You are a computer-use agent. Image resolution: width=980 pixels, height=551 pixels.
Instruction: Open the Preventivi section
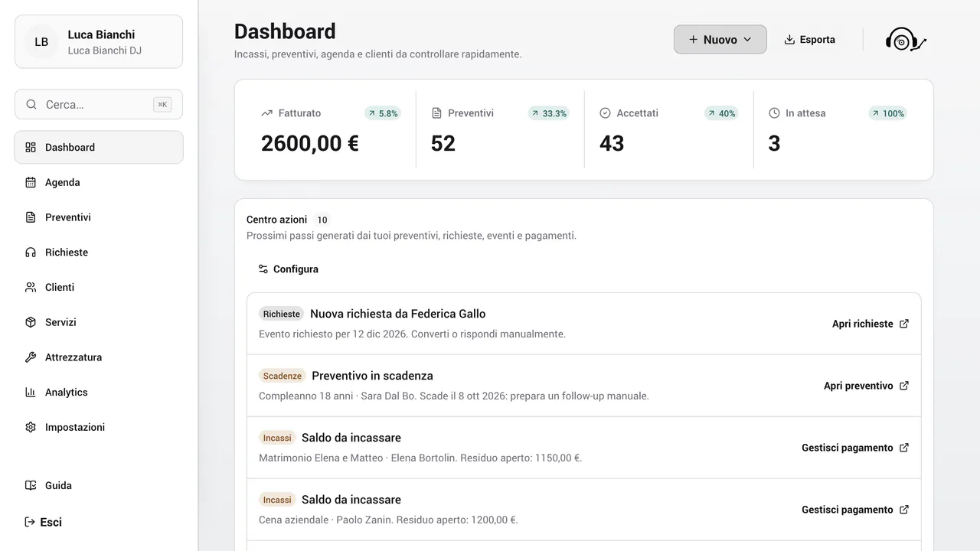[x=99, y=217]
